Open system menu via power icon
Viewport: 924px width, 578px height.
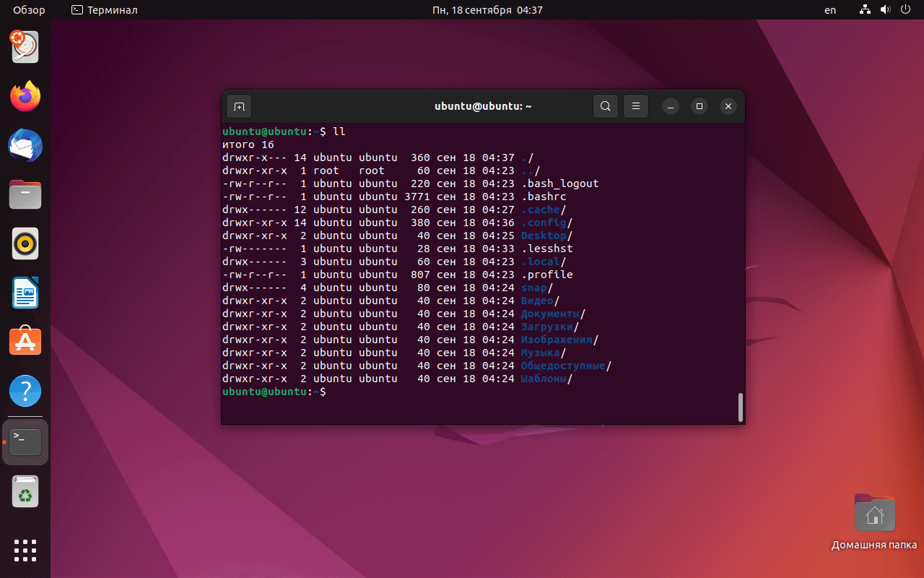(x=906, y=10)
